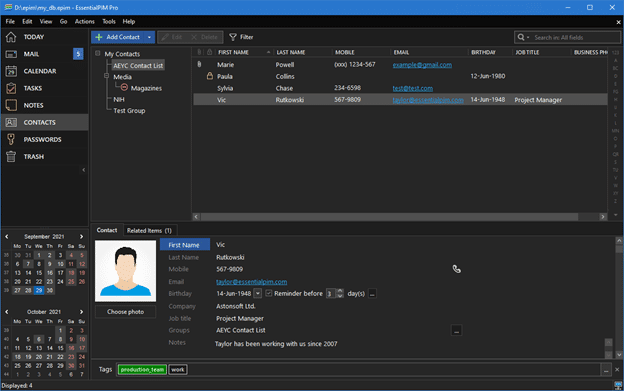Image resolution: width=624 pixels, height=391 pixels.
Task: Open the Edit menu
Action: [27, 21]
